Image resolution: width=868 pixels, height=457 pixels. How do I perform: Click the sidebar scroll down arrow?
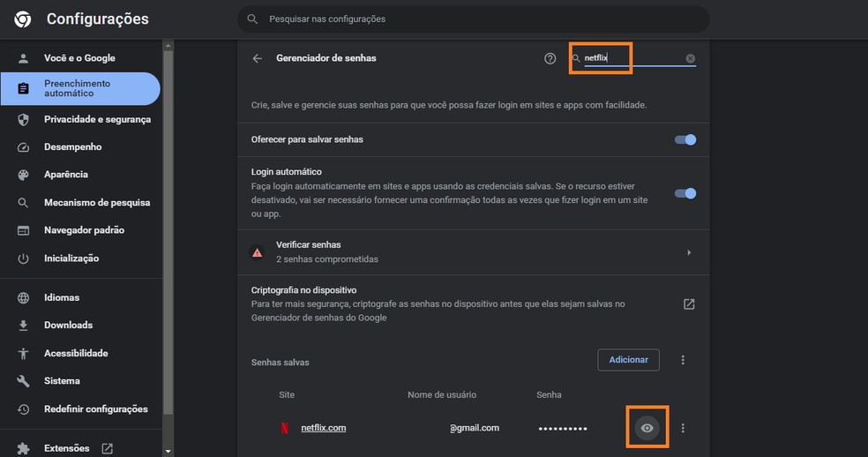tap(168, 452)
